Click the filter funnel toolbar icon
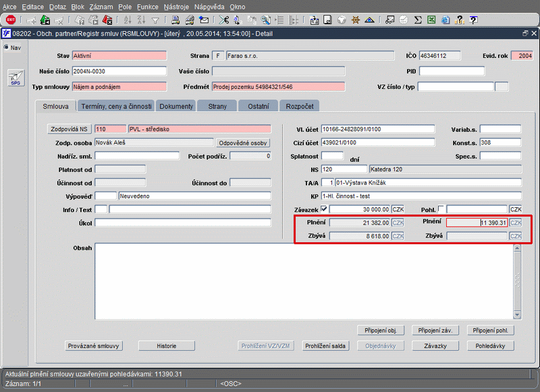Screen dimensions: 540x392 point(156,20)
